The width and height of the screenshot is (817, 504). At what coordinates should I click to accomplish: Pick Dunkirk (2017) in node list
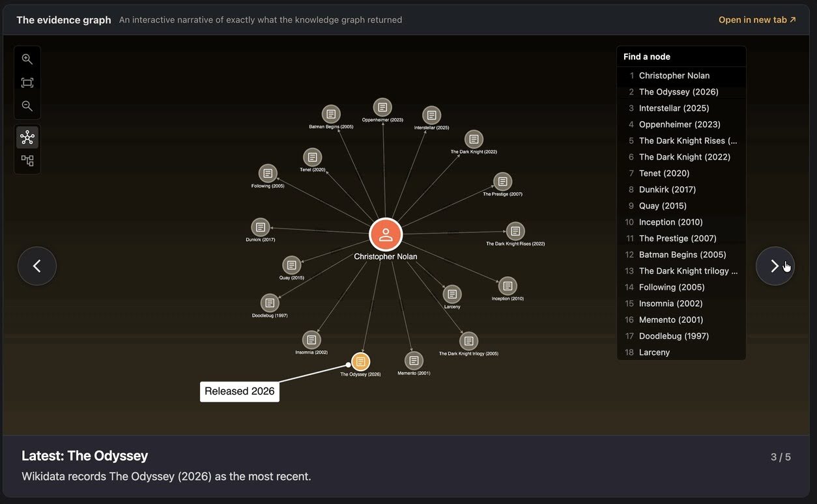(x=681, y=189)
